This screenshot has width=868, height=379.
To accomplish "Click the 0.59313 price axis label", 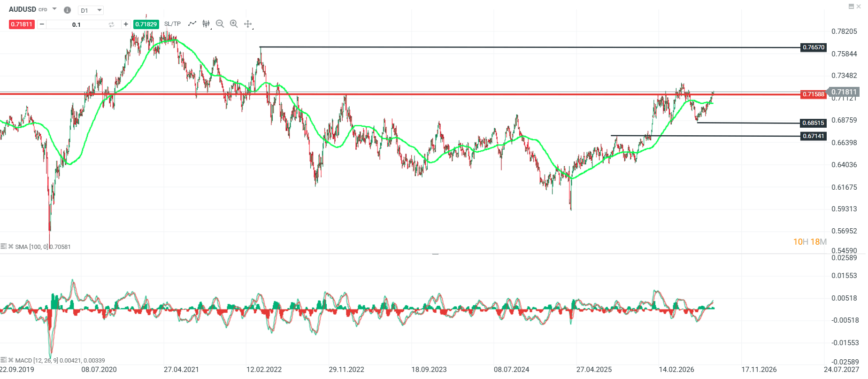I will (844, 209).
